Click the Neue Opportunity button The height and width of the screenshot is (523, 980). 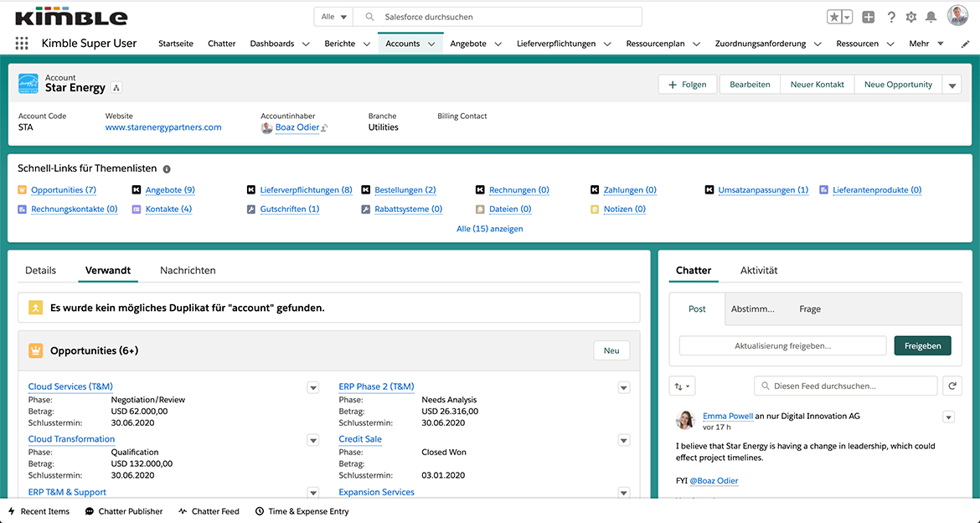coord(898,85)
